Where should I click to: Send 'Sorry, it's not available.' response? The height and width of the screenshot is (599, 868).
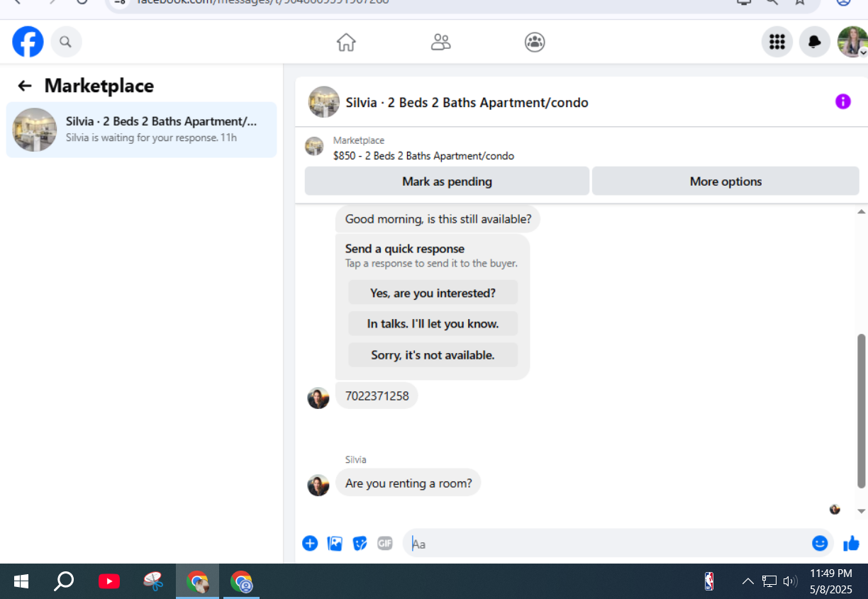pyautogui.click(x=433, y=355)
